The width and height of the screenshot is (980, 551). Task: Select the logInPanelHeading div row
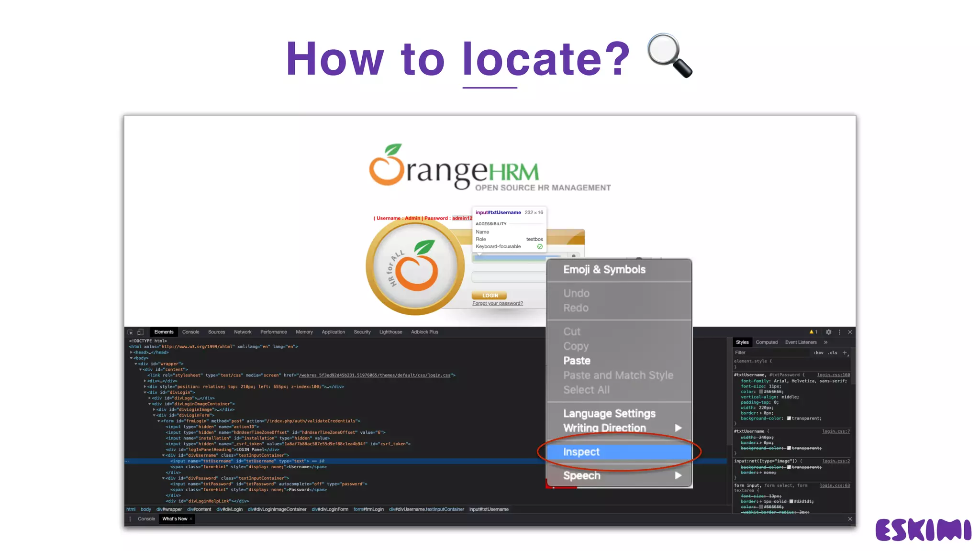[x=223, y=450]
